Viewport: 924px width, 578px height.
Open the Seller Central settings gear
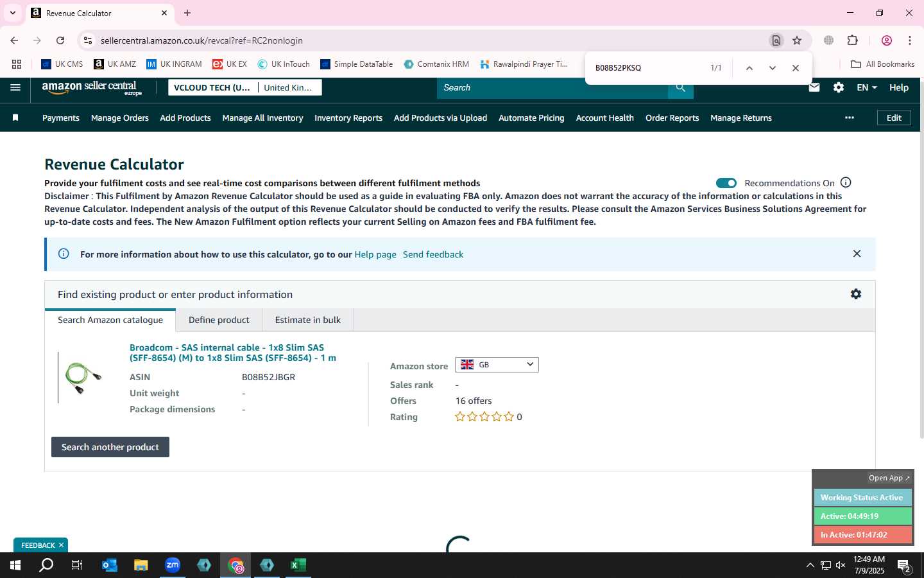point(839,87)
